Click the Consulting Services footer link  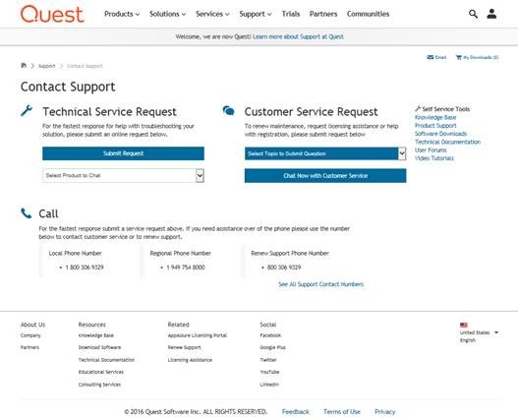99,385
